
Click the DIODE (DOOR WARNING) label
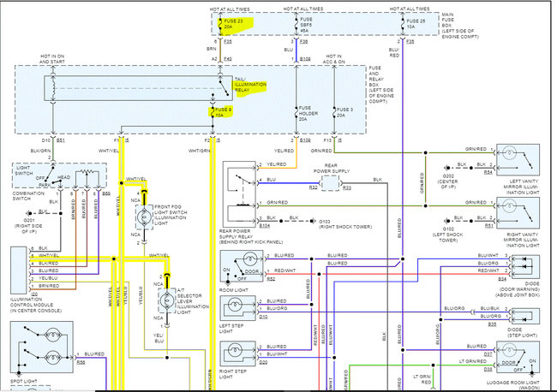518,289
